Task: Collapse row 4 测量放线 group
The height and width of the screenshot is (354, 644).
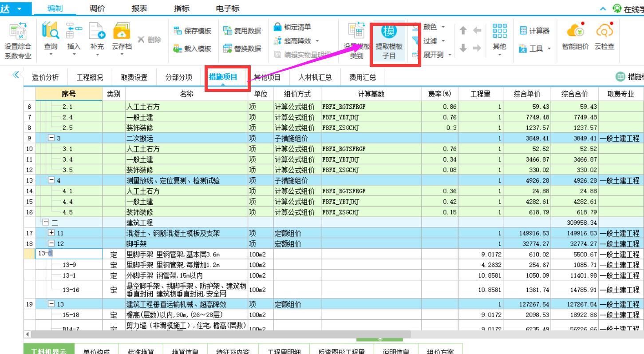Action: (51, 181)
